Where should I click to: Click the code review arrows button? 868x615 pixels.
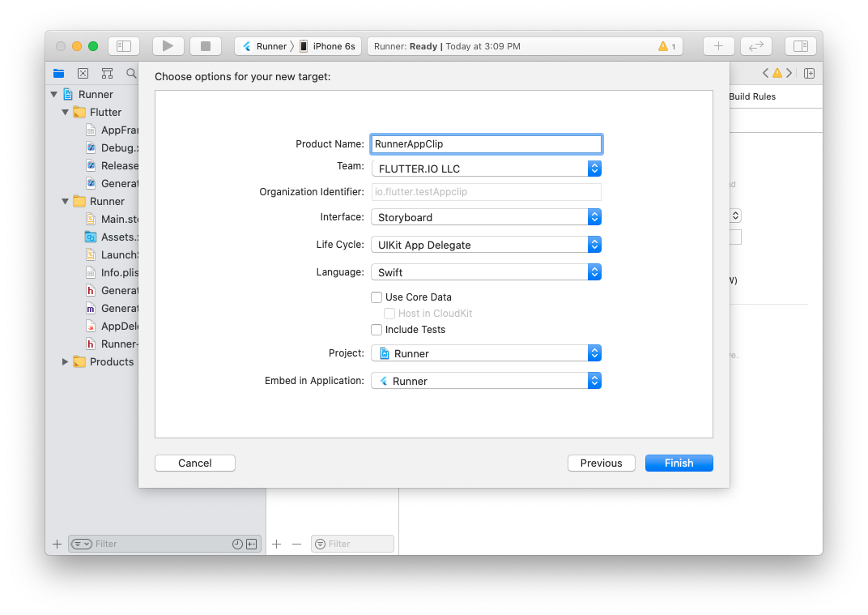756,46
